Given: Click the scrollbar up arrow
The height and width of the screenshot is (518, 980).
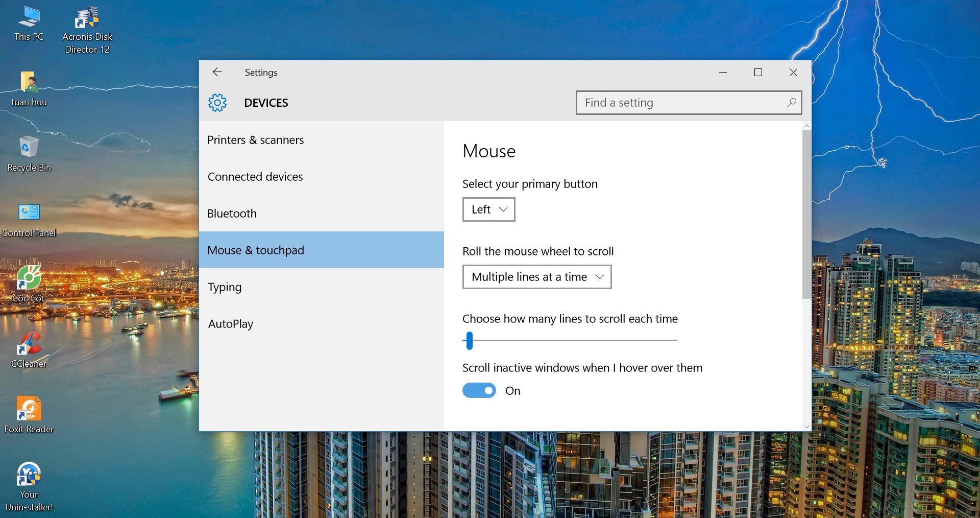Looking at the screenshot, I should pyautogui.click(x=806, y=126).
